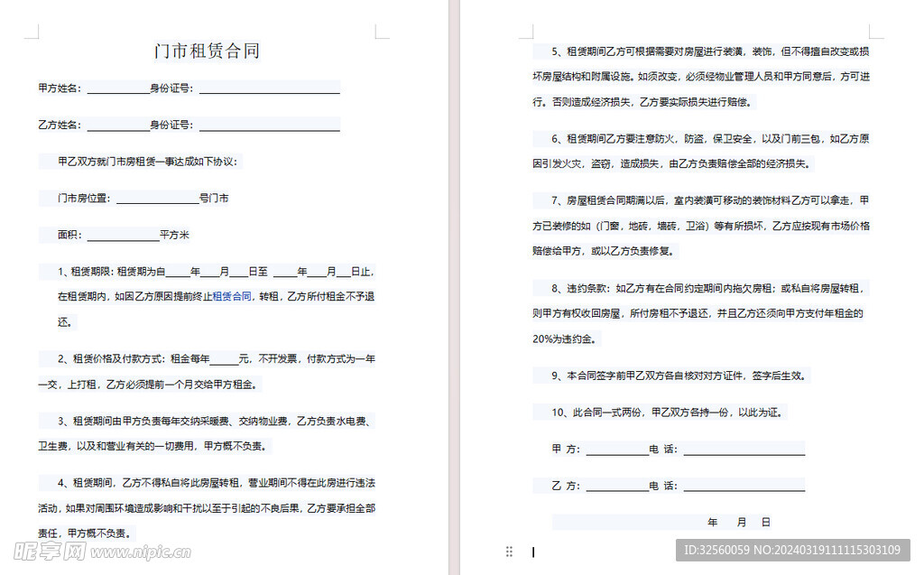
Task: Click the clause 8、违约条款
Action: coord(707,288)
